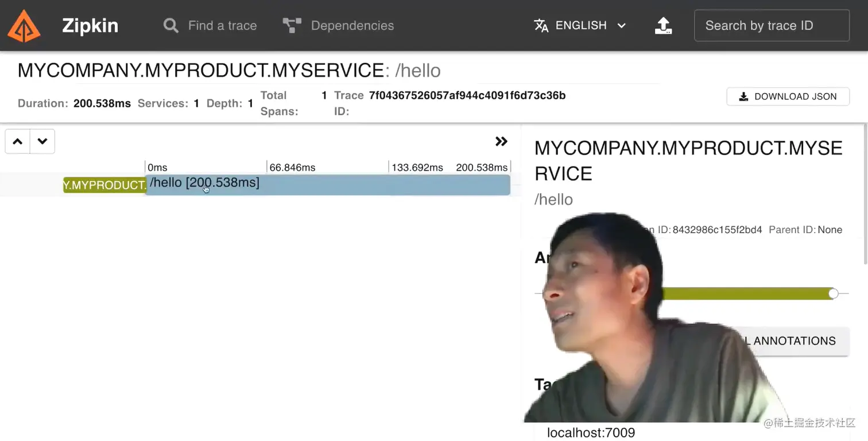
Task: Open the ENGLISH language dropdown
Action: (x=580, y=26)
